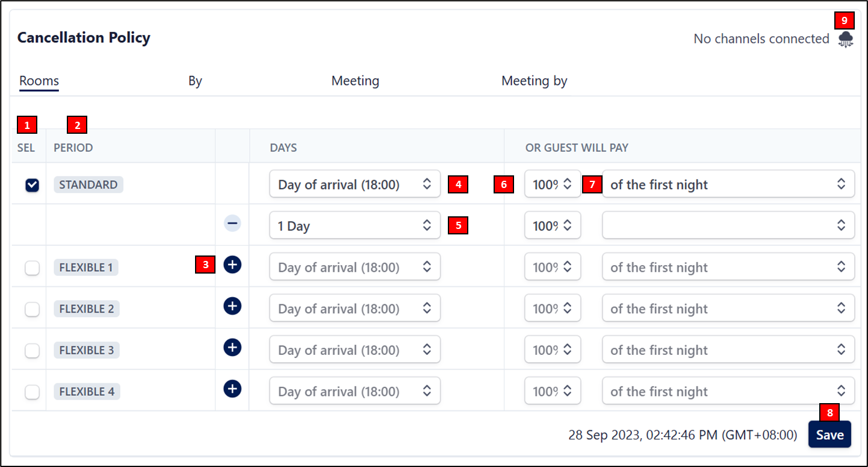Uncheck the Standard policy checkbox
Image resolution: width=868 pixels, height=467 pixels.
pyautogui.click(x=32, y=185)
